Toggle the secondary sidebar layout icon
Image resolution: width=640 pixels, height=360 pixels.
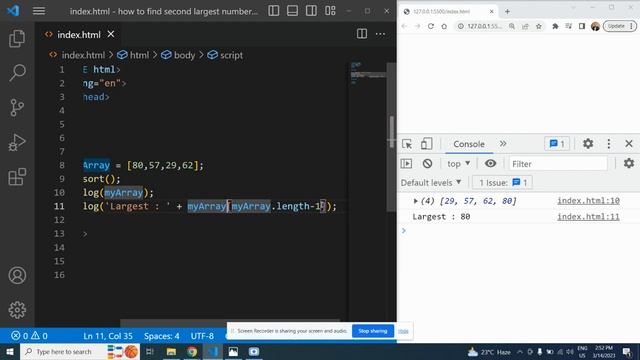tap(311, 11)
